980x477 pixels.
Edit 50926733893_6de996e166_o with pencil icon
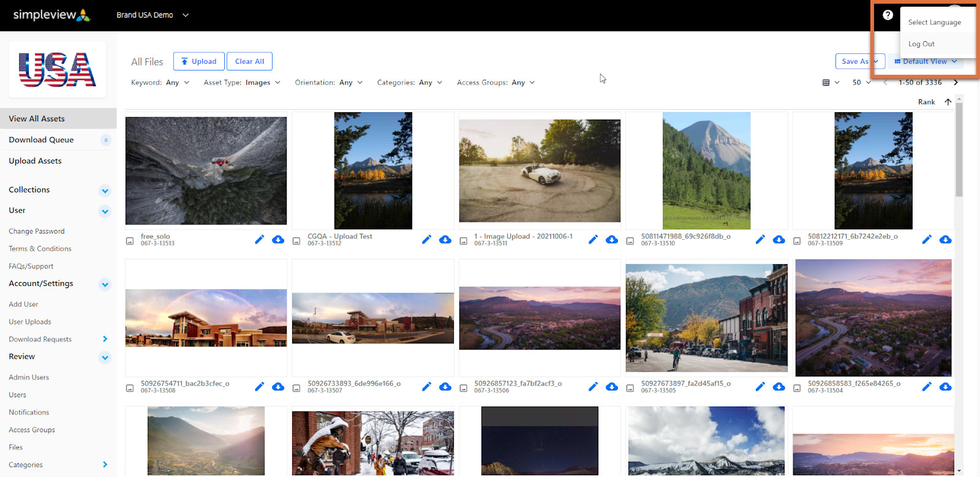click(x=427, y=387)
